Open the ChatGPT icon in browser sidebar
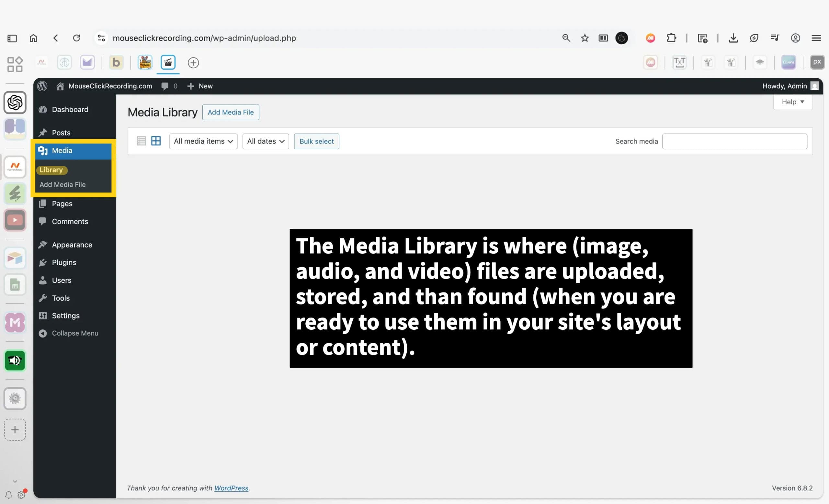Image resolution: width=829 pixels, height=504 pixels. click(15, 102)
